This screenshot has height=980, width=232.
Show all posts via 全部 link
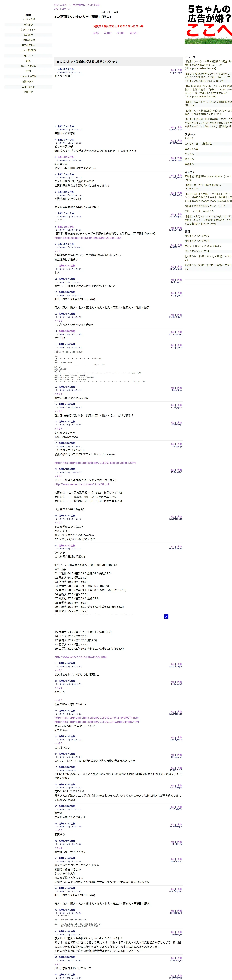click(x=96, y=33)
